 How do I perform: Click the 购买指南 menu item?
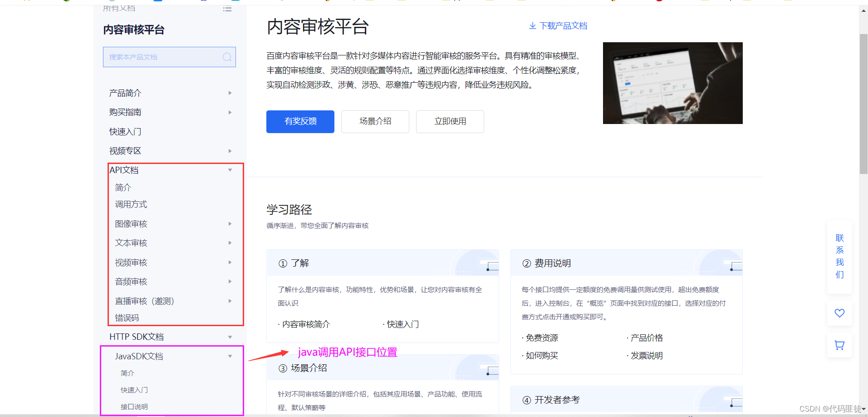pyautogui.click(x=125, y=112)
